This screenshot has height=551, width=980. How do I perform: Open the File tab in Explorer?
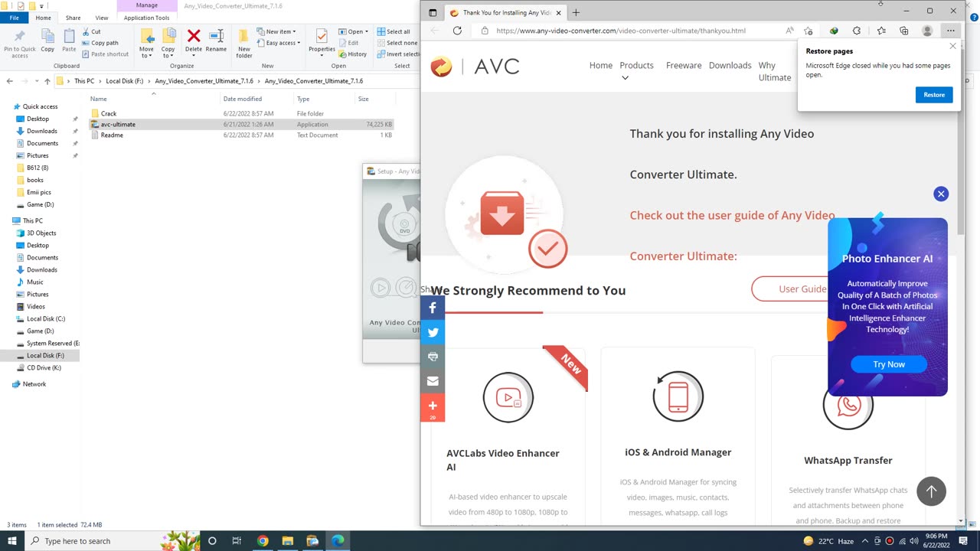15,18
